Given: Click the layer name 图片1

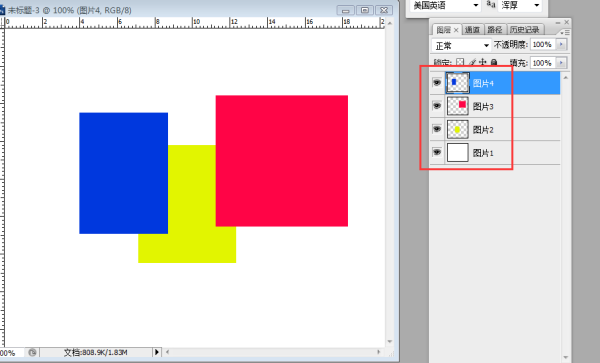Looking at the screenshot, I should tap(483, 153).
